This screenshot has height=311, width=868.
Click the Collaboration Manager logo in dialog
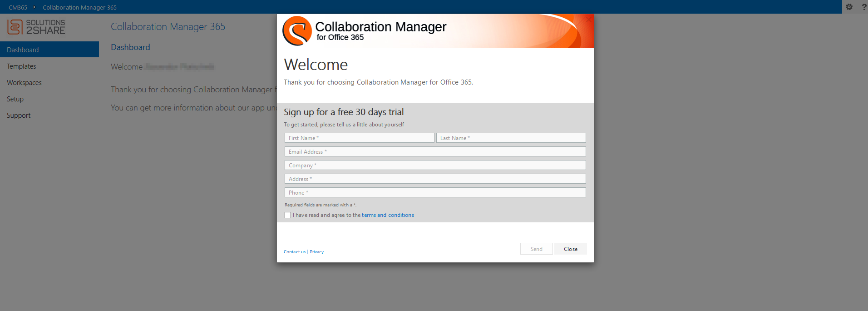tap(297, 31)
